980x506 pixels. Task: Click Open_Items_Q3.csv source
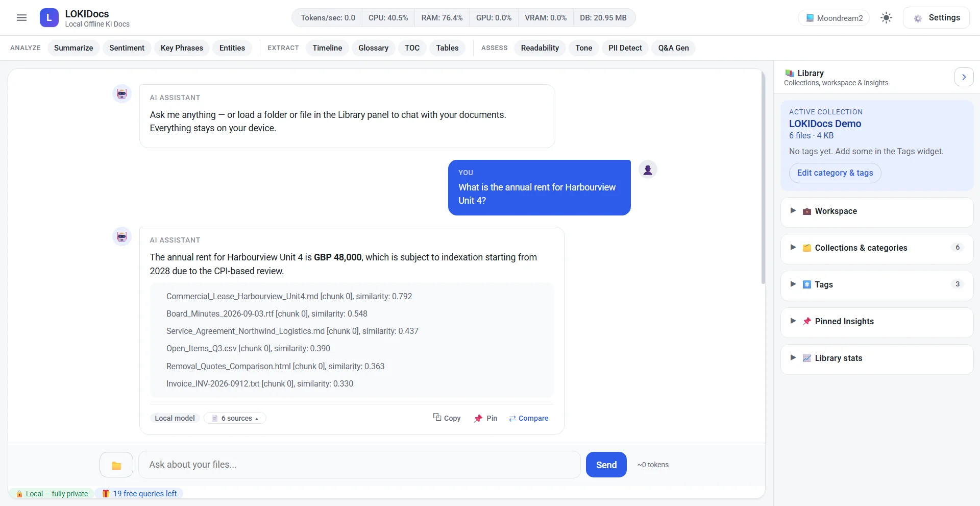click(248, 349)
